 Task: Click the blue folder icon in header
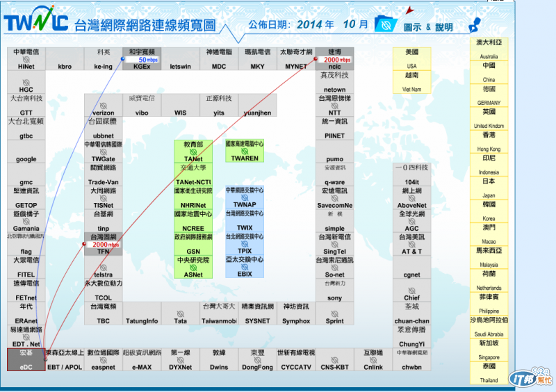tap(386, 24)
